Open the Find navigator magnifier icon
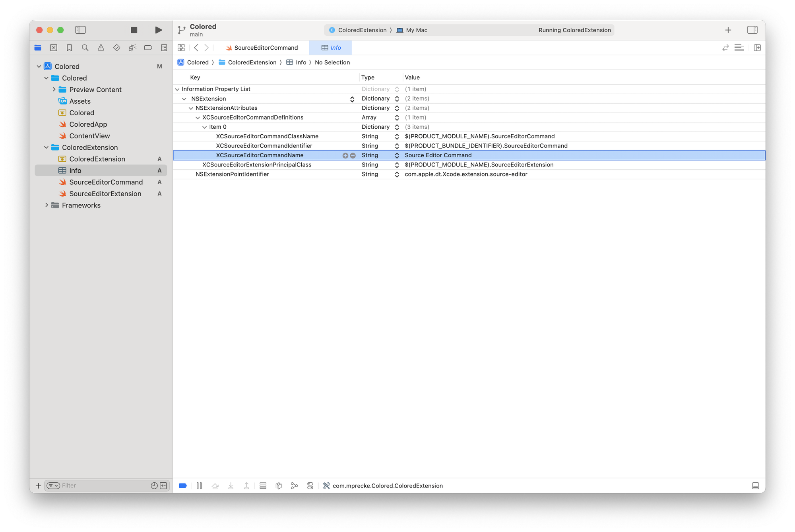Viewport: 795px width, 532px height. 85,48
